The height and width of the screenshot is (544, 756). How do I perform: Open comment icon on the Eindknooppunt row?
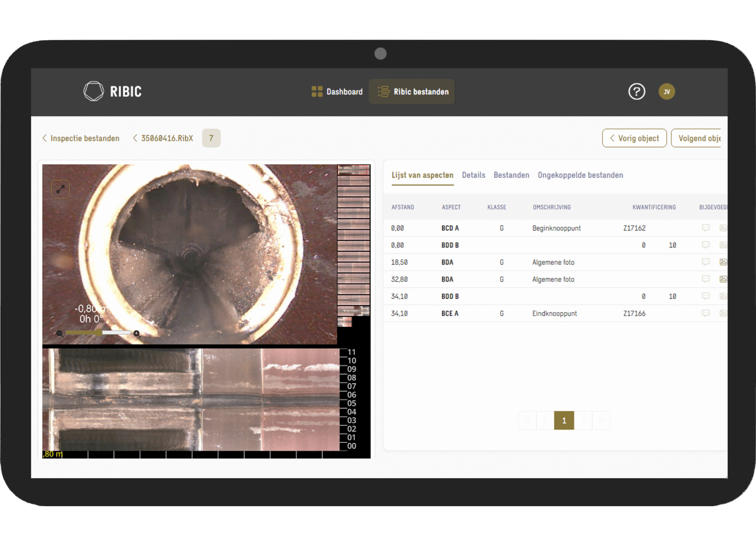point(706,313)
